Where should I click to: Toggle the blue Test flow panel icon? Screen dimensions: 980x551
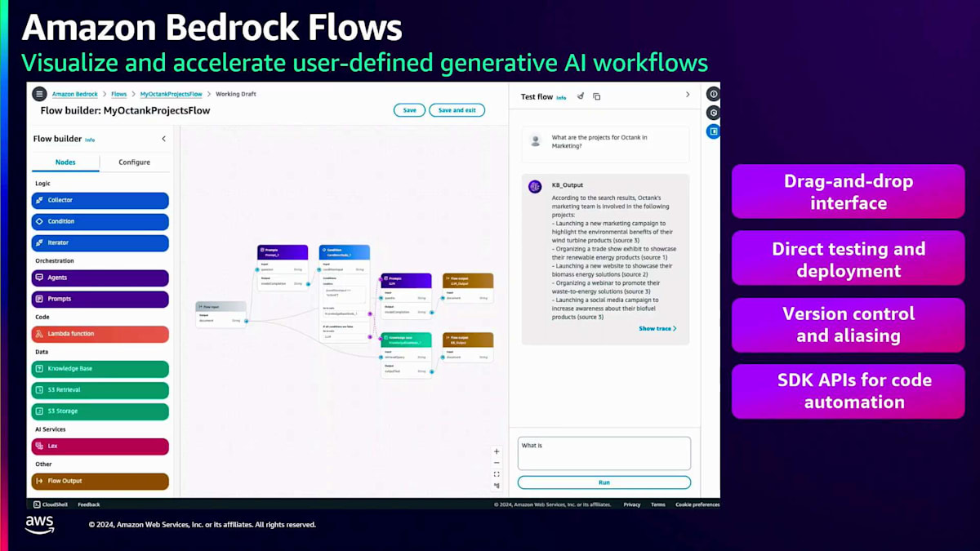(x=713, y=131)
